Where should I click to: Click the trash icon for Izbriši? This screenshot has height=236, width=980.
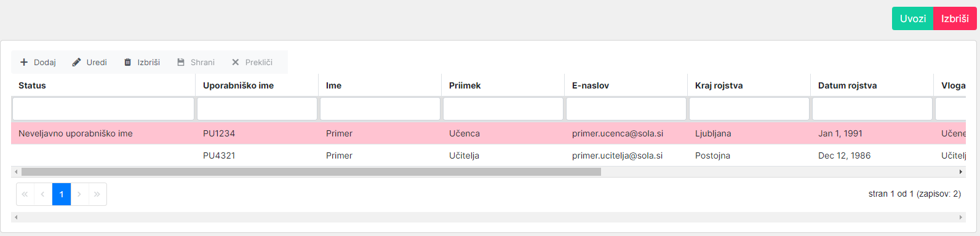coord(128,62)
